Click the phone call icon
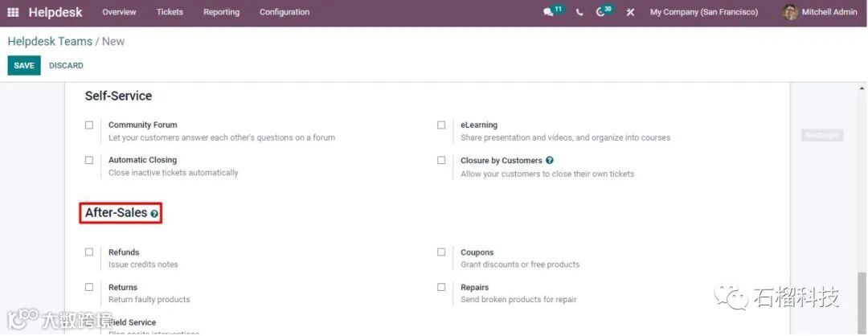This screenshot has height=336, width=868. tap(579, 12)
